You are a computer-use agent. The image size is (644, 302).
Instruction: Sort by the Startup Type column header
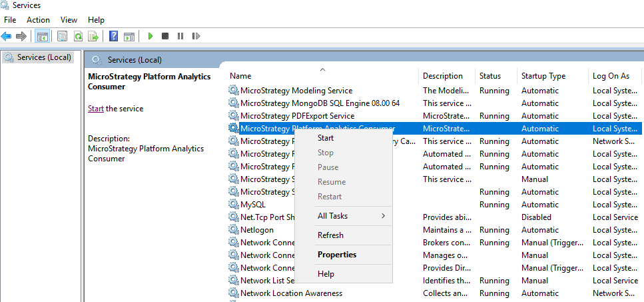pyautogui.click(x=543, y=76)
